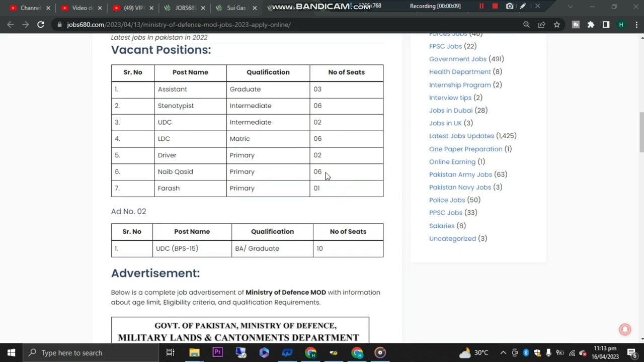Open the Chrome profile H avatar
644x362 pixels.
621,25
